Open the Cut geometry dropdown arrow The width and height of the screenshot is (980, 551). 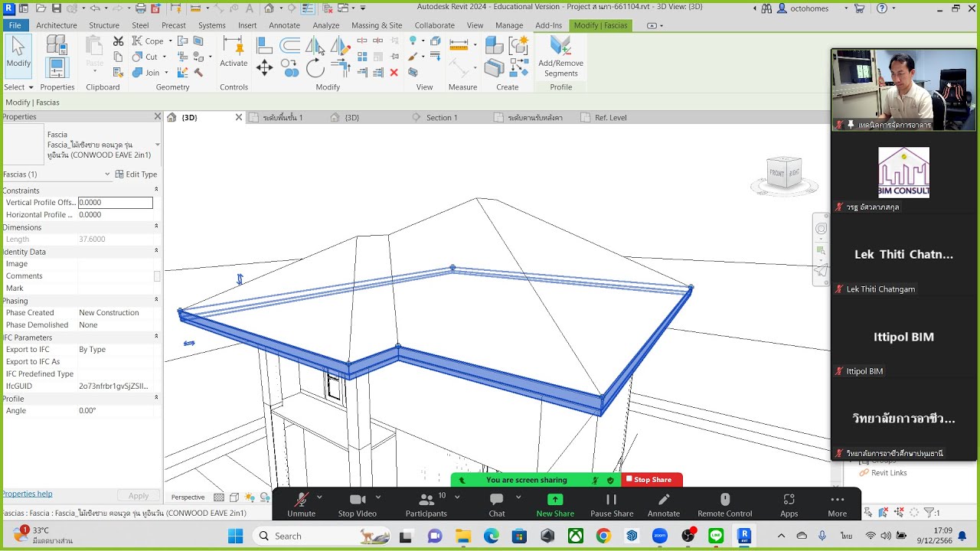click(x=164, y=57)
